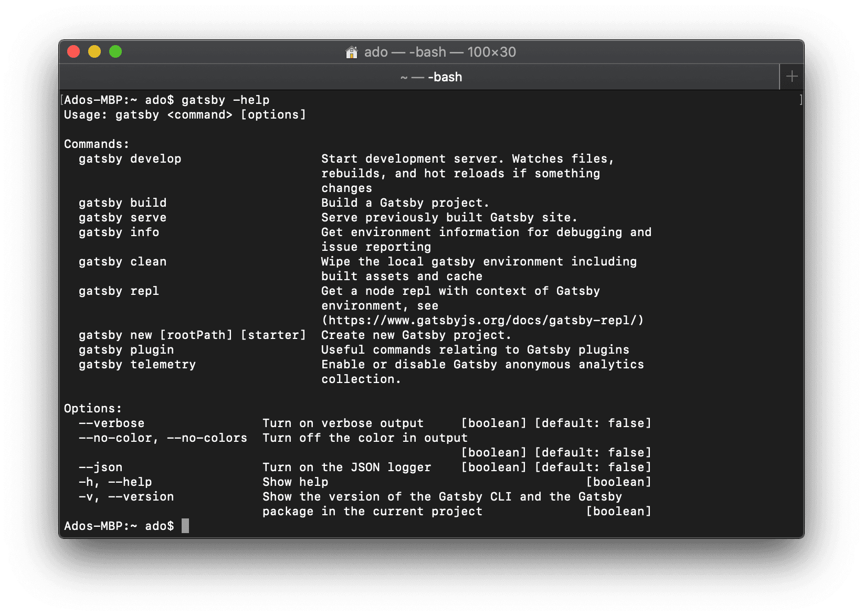Click the red close window button

click(x=73, y=51)
